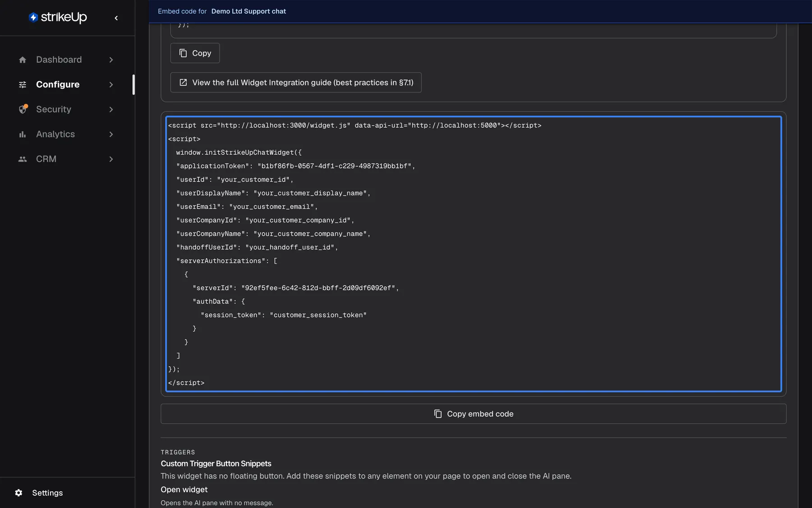
Task: Click the Dashboard home icon
Action: tap(23, 60)
